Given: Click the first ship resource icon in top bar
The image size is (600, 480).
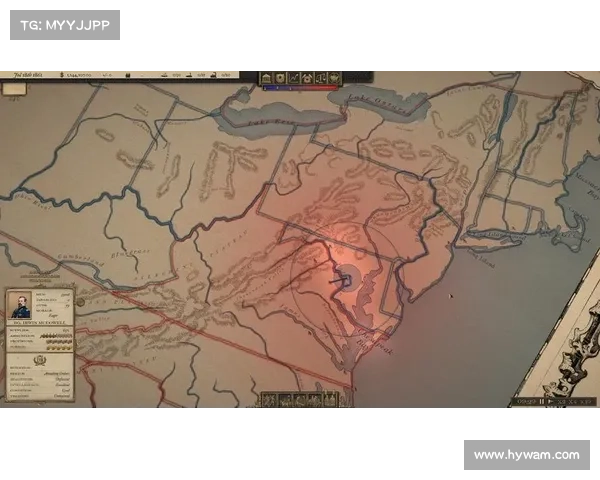Looking at the screenshot, I should (164, 75).
